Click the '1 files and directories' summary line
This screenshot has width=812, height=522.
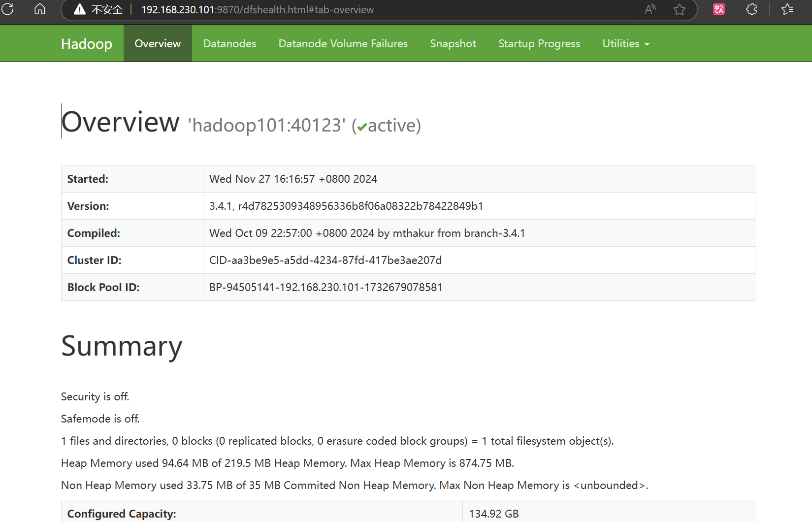pos(337,441)
